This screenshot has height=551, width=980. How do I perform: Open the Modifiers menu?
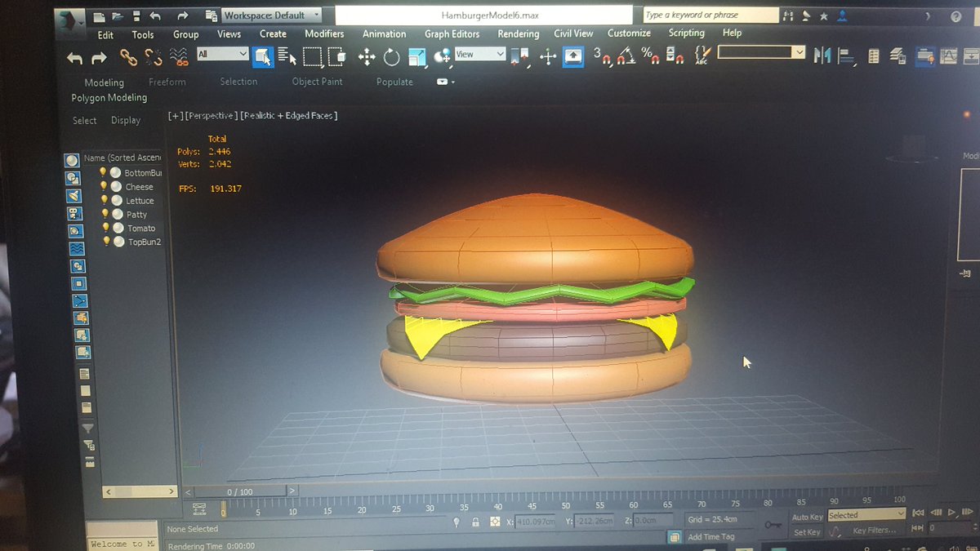[324, 33]
